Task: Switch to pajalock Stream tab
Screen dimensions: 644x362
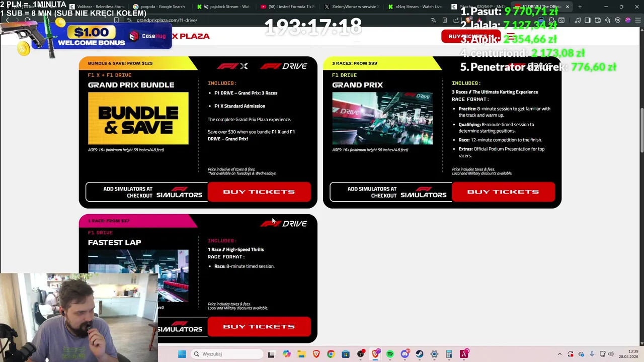Action: pos(225,7)
